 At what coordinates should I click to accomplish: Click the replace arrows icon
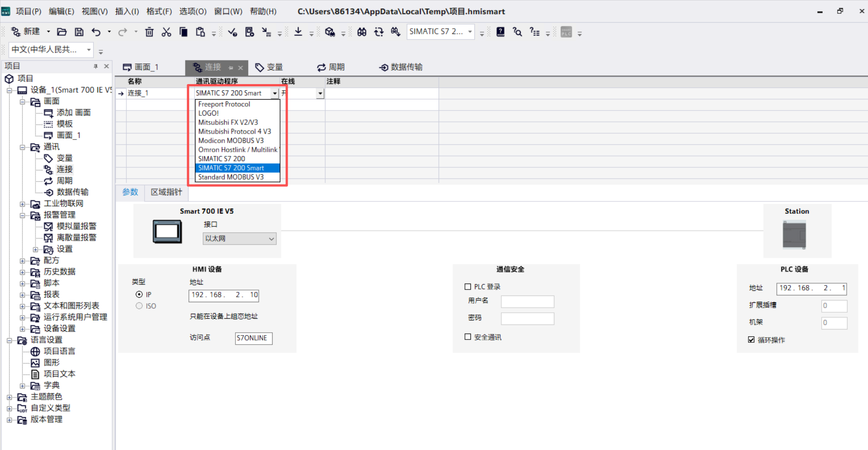click(x=379, y=32)
